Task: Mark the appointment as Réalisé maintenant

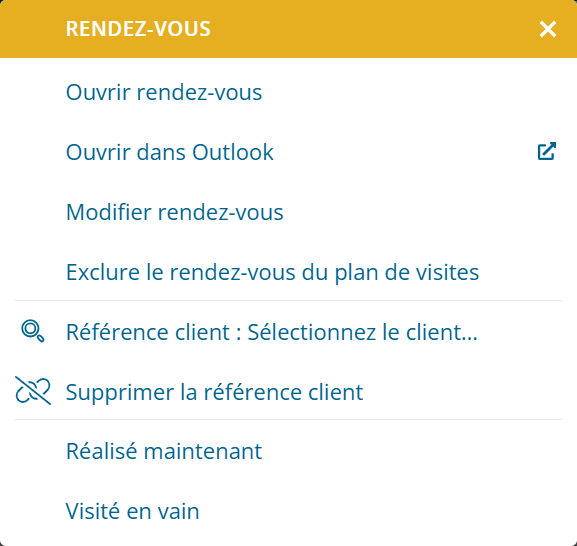Action: (x=288, y=451)
